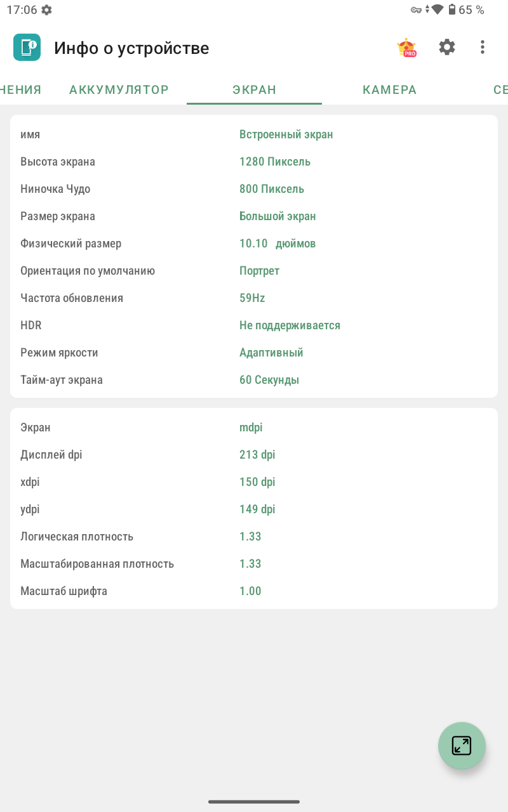Tap the bottom navigation gesture bar

click(x=254, y=802)
